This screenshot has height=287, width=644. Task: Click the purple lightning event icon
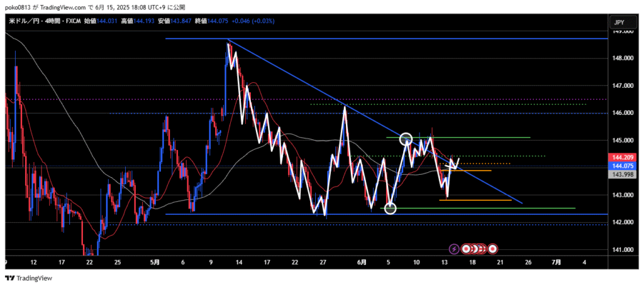(454, 249)
